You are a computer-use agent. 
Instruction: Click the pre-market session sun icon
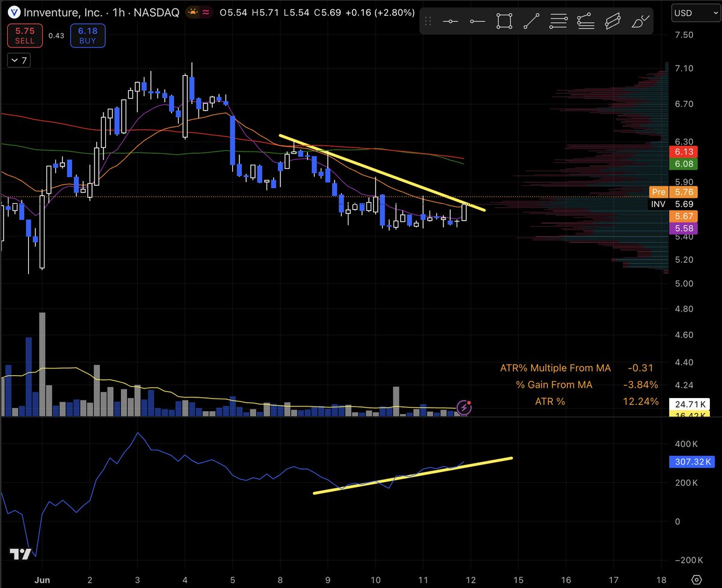pos(194,12)
